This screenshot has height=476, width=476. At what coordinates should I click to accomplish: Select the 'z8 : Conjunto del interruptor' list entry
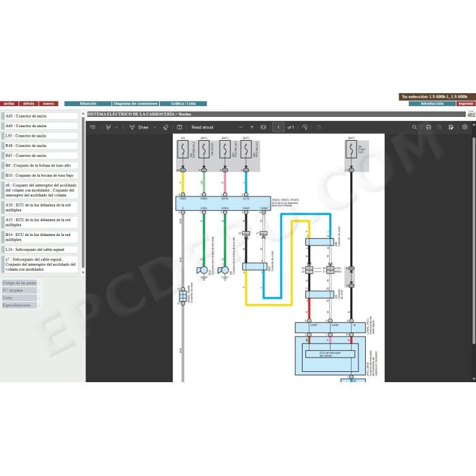pyautogui.click(x=41, y=190)
